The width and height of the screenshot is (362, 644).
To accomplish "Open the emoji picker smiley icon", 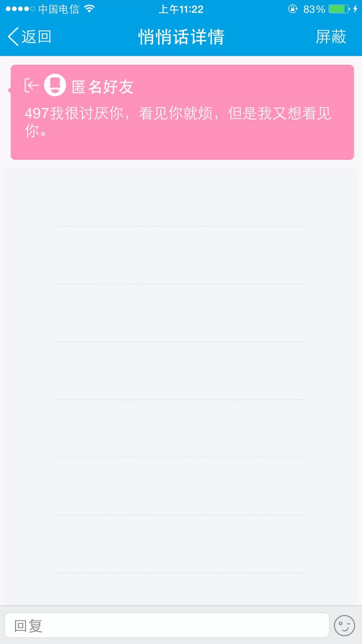I will (344, 626).
